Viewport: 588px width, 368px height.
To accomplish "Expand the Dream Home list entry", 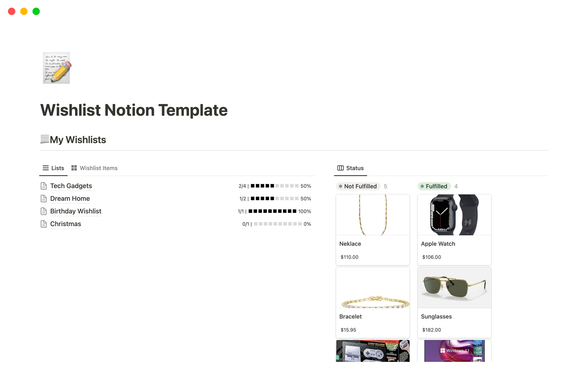I will point(70,198).
